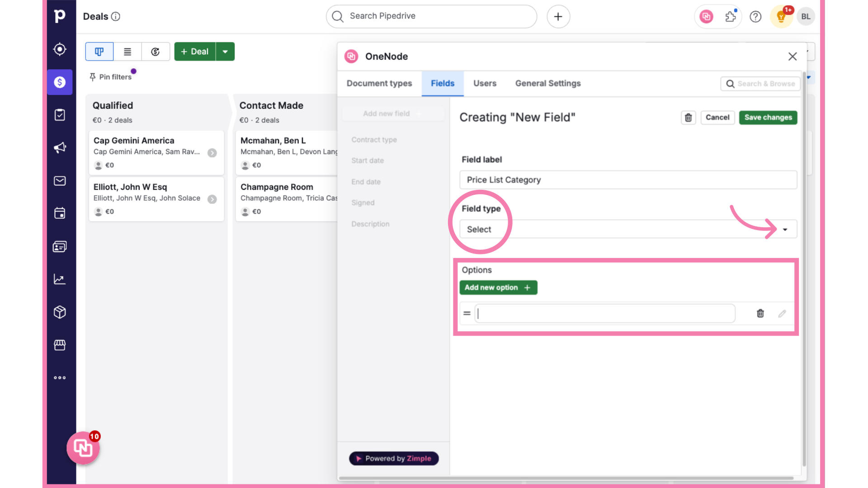Click Pin filters
Image resolution: width=868 pixels, height=488 pixels.
(x=111, y=77)
